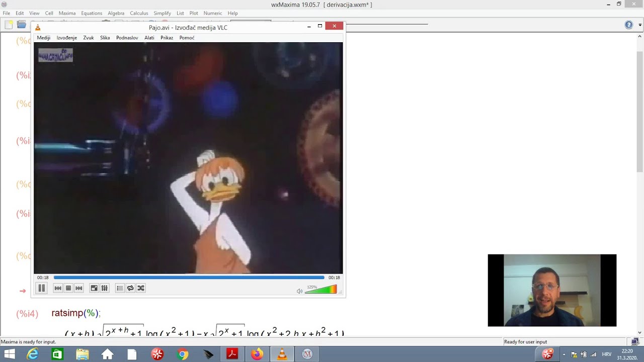Switch to wxMaxima taskbar button
The height and width of the screenshot is (362, 644).
[307, 354]
